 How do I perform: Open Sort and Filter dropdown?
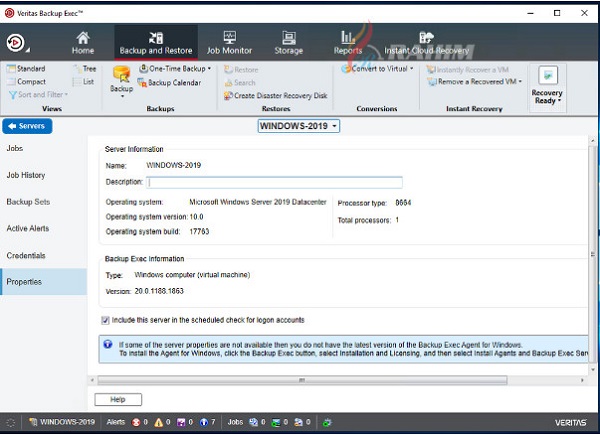tap(38, 94)
